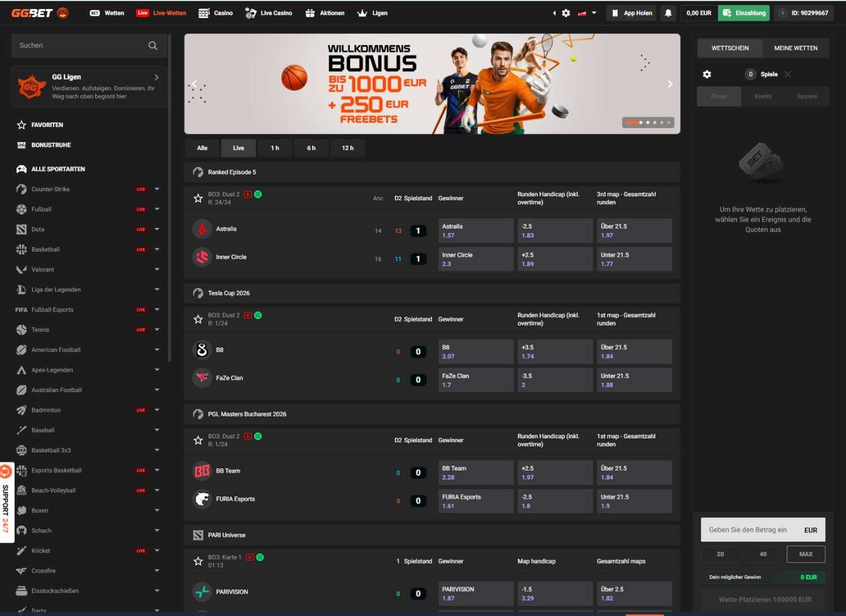Expand Badminton category dropdown
The height and width of the screenshot is (616, 846).
coord(157,410)
